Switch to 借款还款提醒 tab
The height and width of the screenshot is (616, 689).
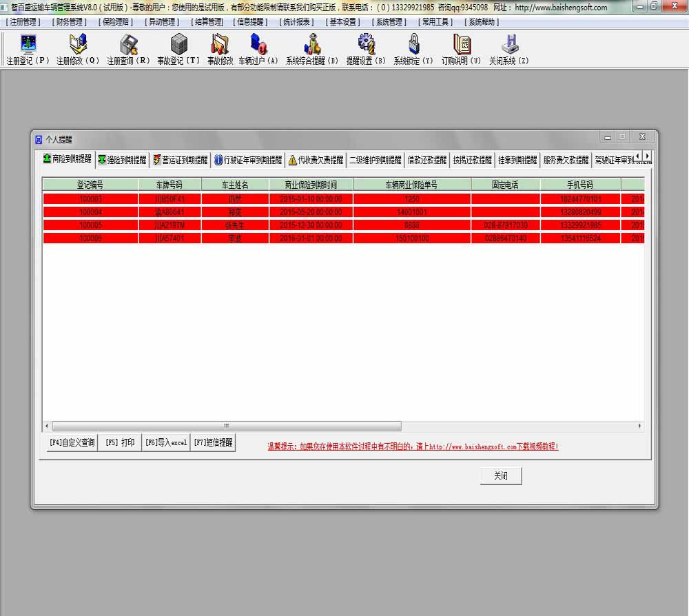(427, 160)
